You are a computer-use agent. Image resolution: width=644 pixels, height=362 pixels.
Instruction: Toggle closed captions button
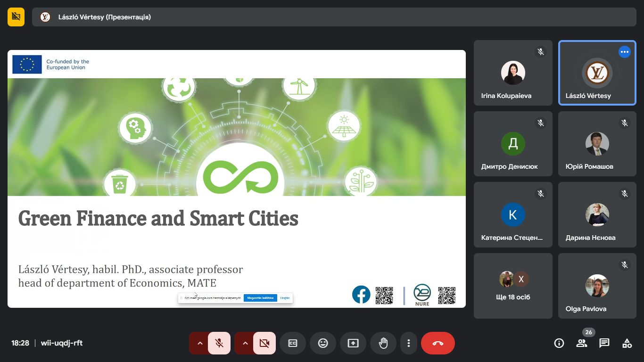coord(293,343)
